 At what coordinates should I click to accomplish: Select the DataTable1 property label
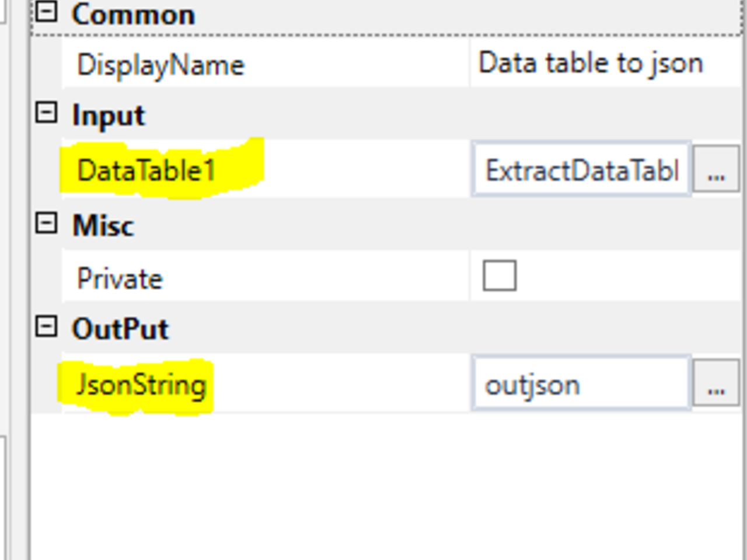146,170
